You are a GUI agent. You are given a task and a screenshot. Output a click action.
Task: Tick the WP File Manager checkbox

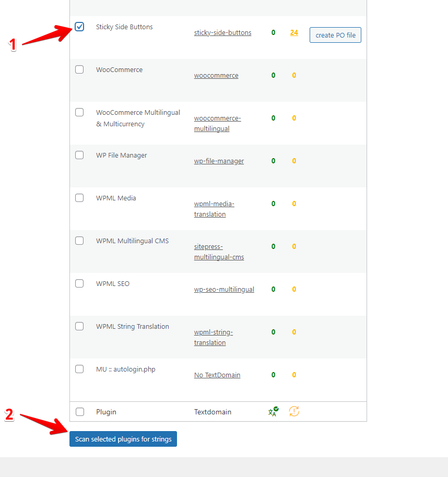point(79,155)
